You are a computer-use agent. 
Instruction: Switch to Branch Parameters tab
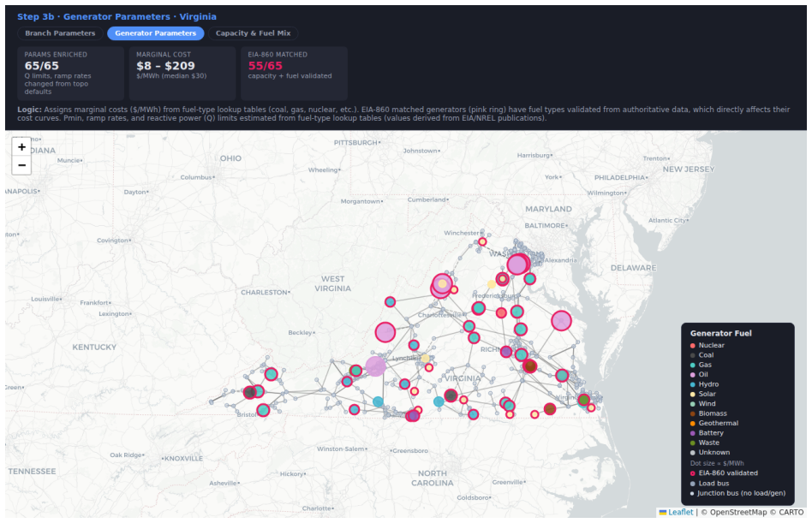60,33
